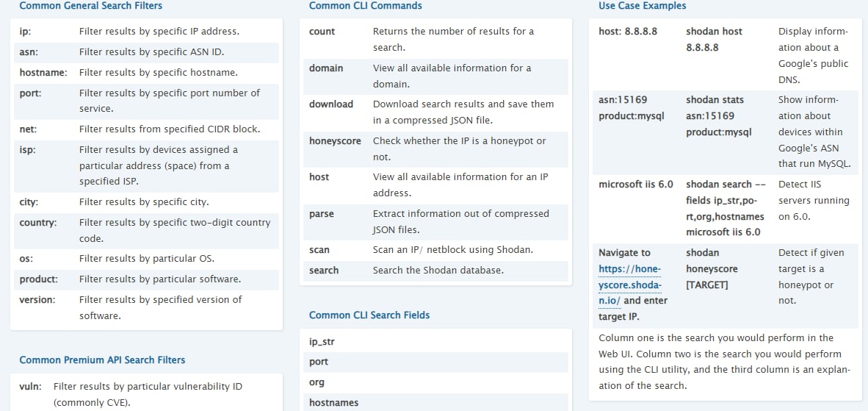
Task: Select the 'parse' command entry
Action: [x=321, y=214]
